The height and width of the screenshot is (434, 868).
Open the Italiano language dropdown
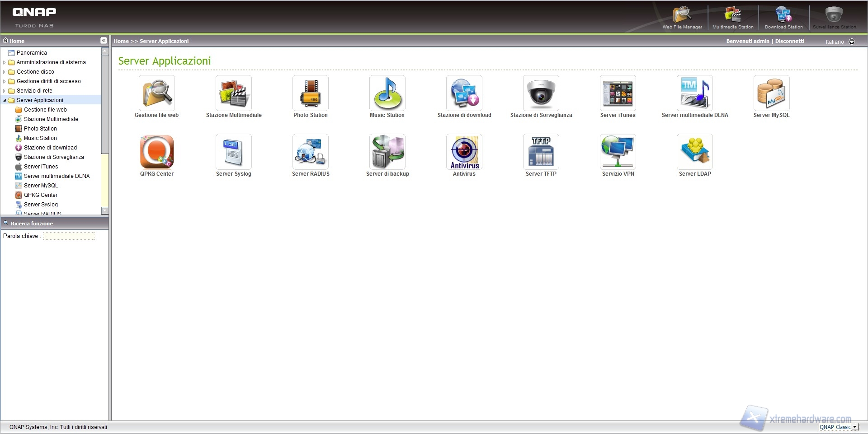(x=852, y=42)
